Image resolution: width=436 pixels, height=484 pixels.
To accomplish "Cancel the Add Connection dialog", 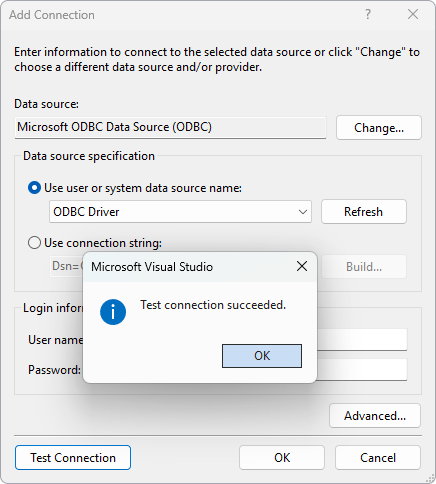I will (x=378, y=458).
